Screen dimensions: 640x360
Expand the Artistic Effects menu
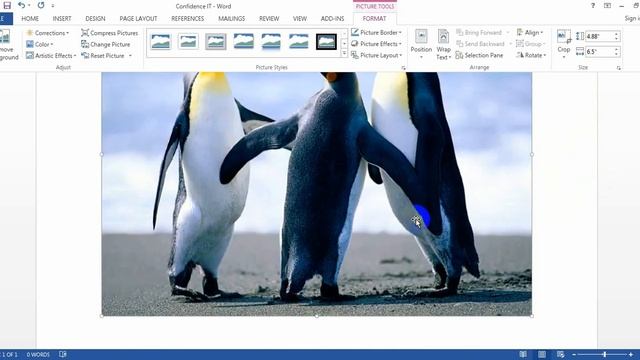(51, 56)
